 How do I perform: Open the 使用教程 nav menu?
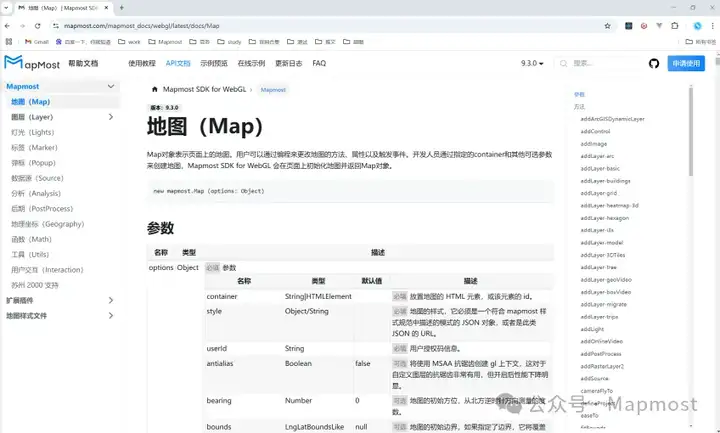(x=142, y=63)
